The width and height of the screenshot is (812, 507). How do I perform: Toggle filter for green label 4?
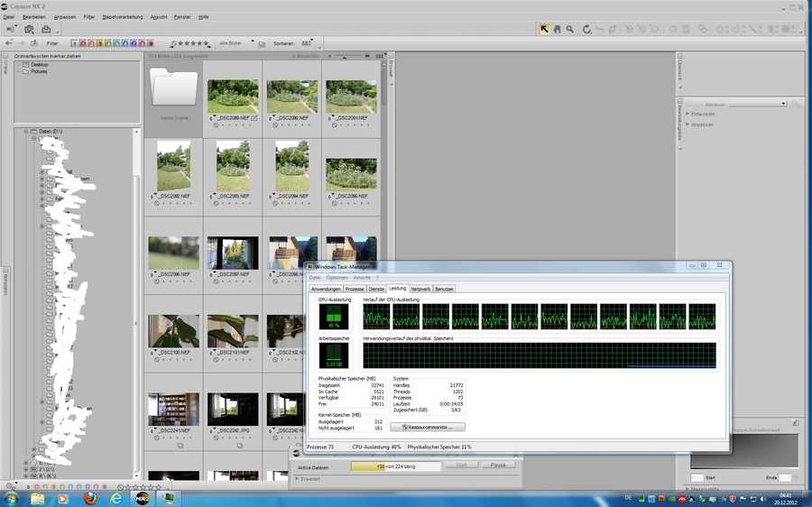click(108, 44)
